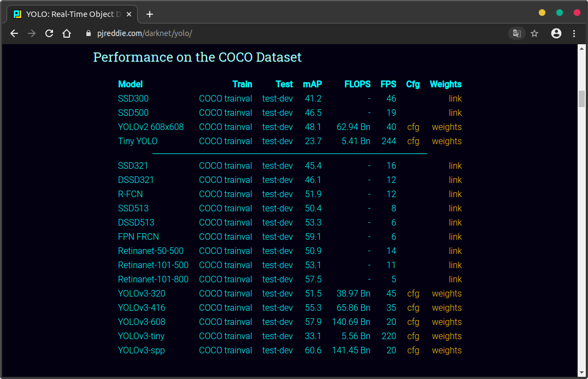Screen dimensions: 588x379
Task: Download weights for Tiny YOLO
Action: click(x=446, y=141)
